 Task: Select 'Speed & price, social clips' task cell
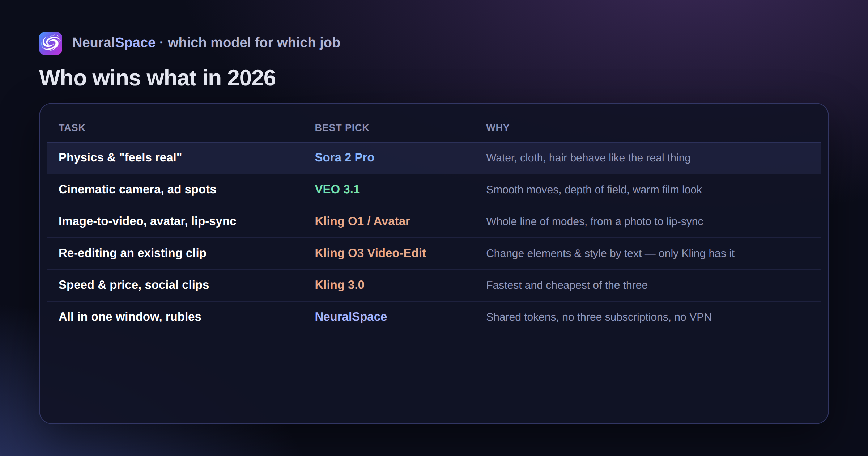coord(134,285)
